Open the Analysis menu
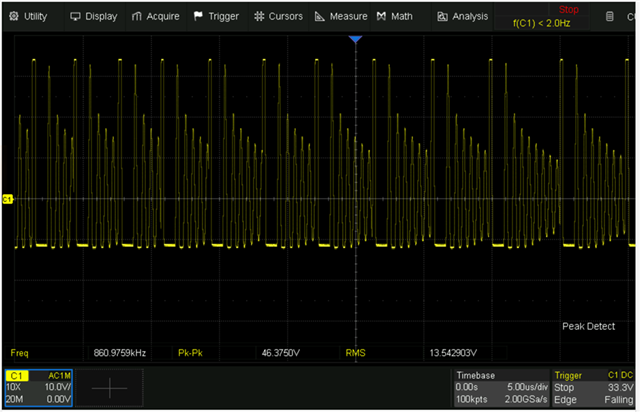Screen dimensions: 640x412 pyautogui.click(x=462, y=16)
